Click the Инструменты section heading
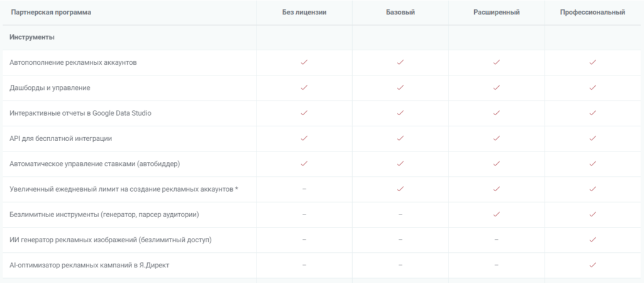The height and width of the screenshot is (283, 644). (32, 37)
